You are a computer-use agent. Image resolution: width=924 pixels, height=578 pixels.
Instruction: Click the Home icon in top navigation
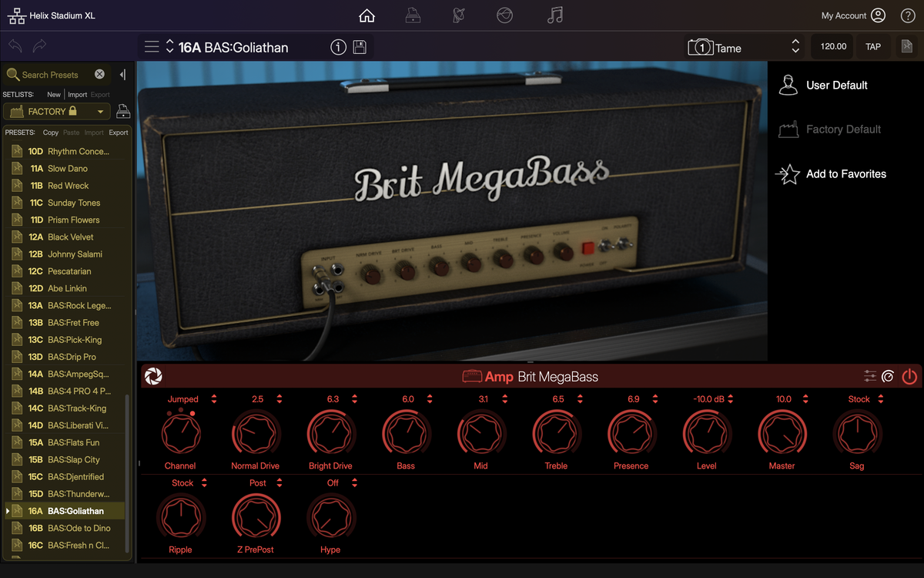pos(367,15)
